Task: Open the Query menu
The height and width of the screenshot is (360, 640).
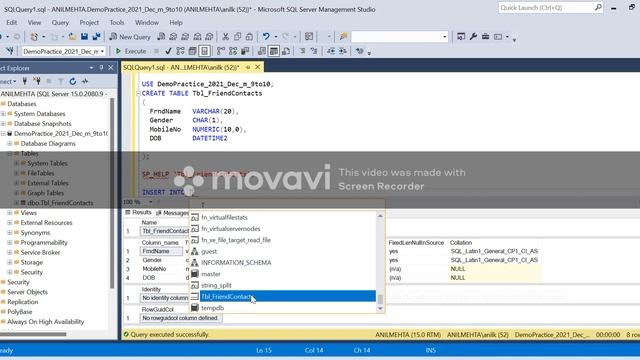Action: (60, 22)
